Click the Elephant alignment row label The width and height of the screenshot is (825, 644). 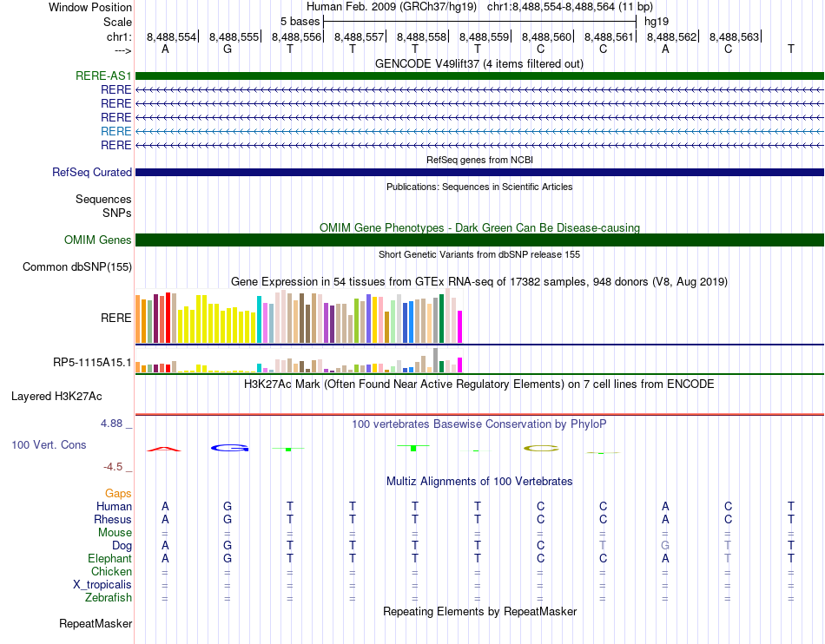(109, 558)
